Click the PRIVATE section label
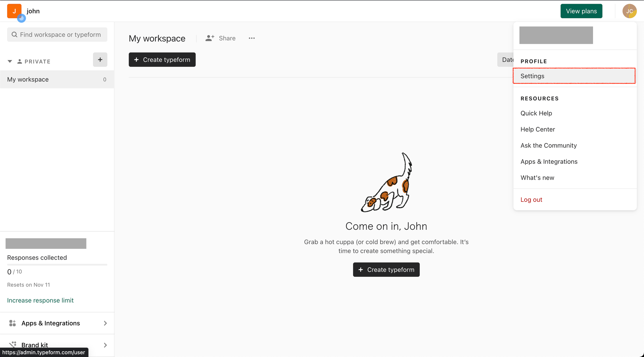 37,61
